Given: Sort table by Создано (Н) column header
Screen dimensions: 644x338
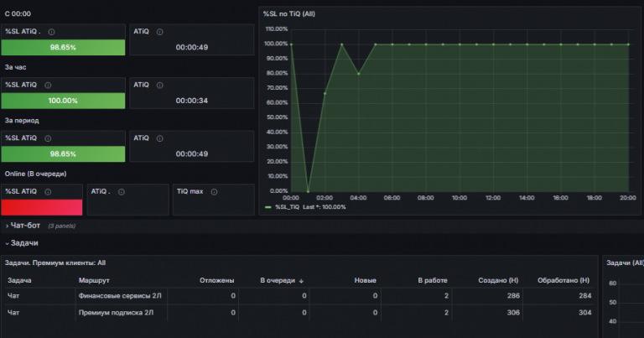Looking at the screenshot, I should pos(498,280).
